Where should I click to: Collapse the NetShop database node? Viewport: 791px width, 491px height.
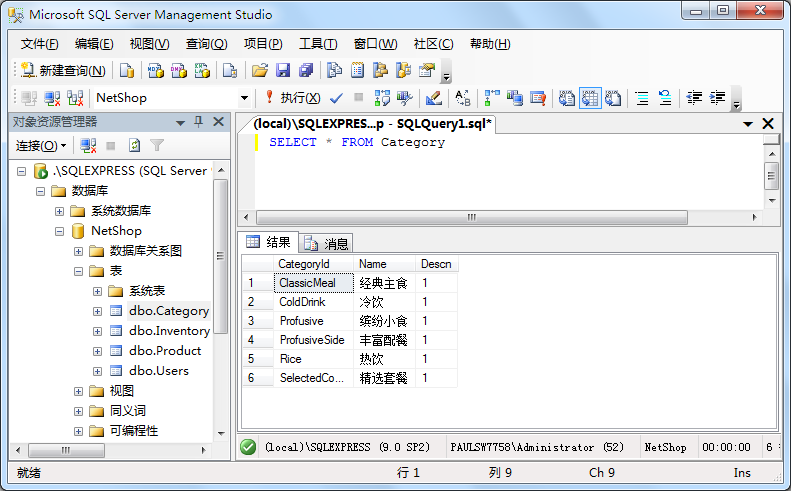coord(60,232)
